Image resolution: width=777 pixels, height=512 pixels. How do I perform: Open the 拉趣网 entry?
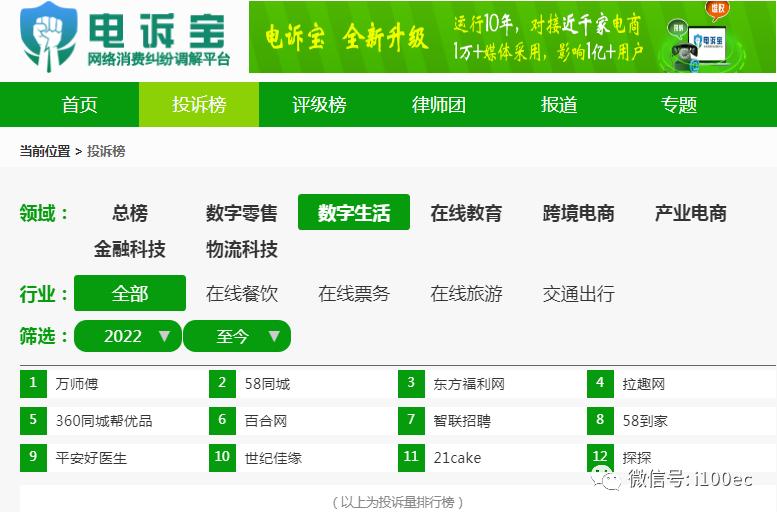[644, 384]
